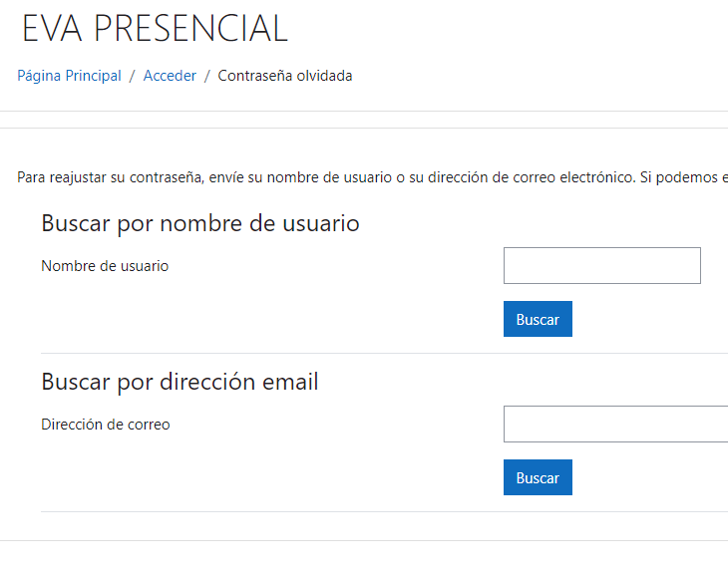
Task: Click the Nombre de usuario field label
Action: [105, 266]
